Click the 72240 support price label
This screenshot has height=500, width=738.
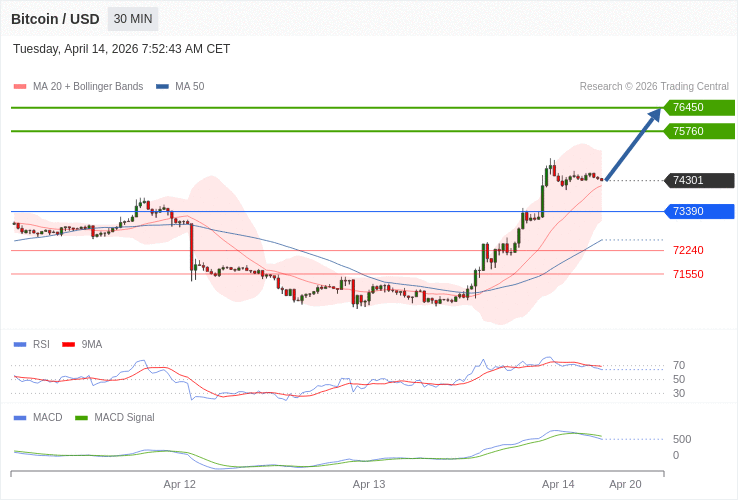(x=688, y=250)
